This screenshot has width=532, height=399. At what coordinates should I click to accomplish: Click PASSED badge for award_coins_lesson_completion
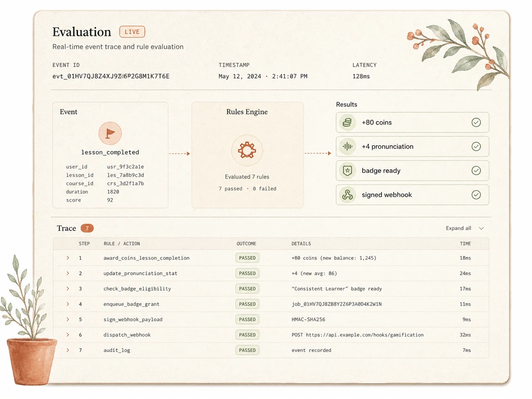[247, 258]
